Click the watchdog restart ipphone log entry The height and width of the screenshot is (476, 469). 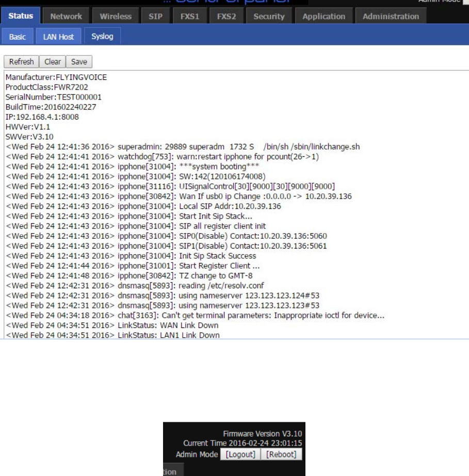pos(162,157)
